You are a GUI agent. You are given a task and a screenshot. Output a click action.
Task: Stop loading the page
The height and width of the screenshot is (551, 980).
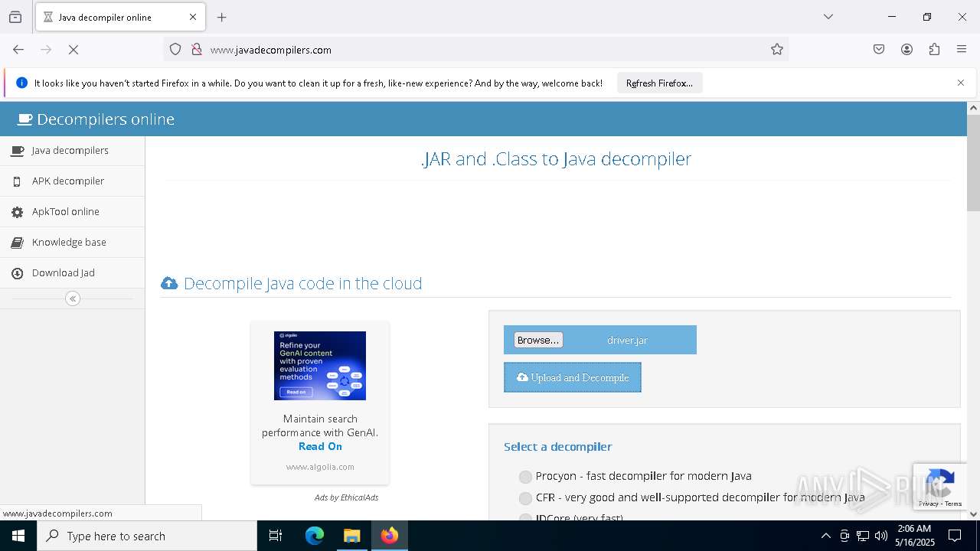(x=73, y=50)
